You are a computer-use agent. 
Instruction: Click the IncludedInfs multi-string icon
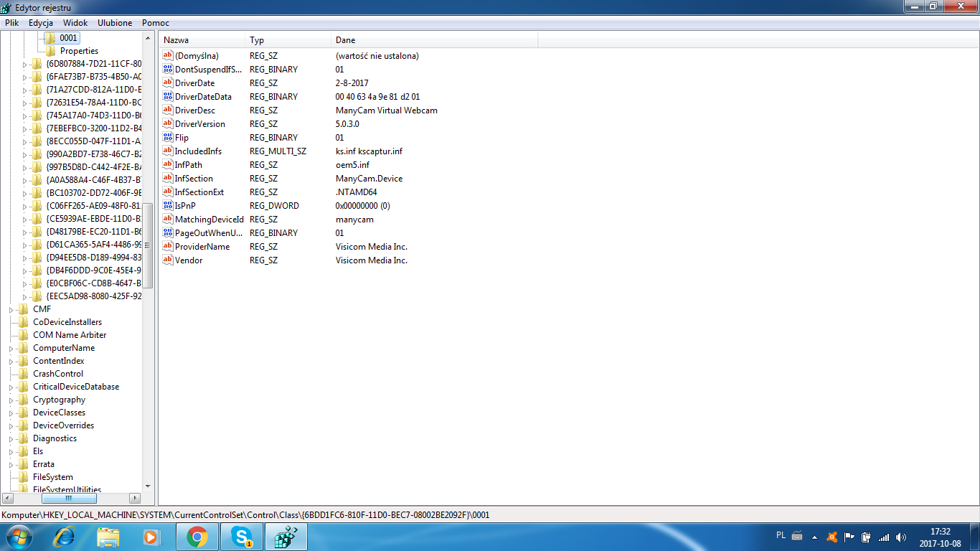point(168,151)
